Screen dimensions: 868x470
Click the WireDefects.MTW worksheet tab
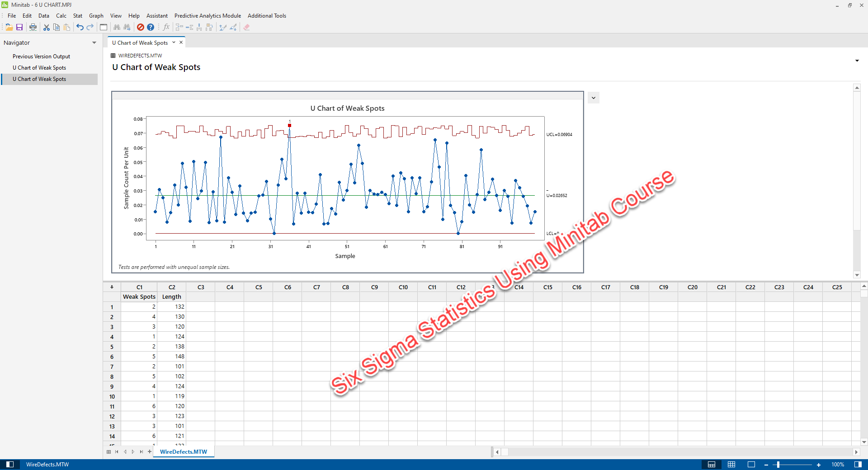point(183,451)
